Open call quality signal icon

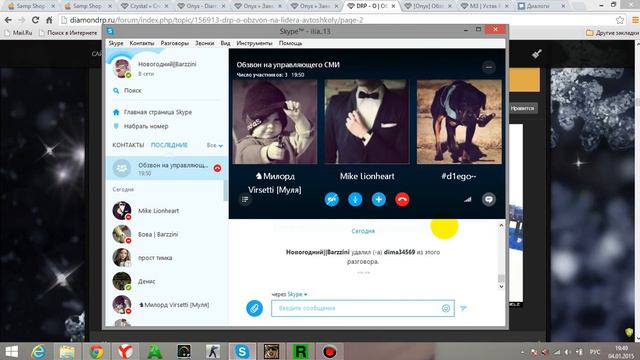[468, 199]
